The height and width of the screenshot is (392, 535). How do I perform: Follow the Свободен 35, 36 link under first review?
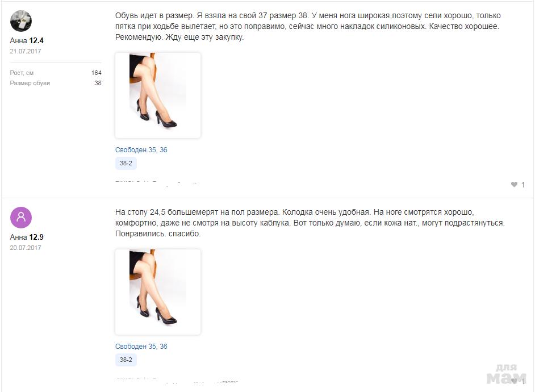tap(141, 150)
